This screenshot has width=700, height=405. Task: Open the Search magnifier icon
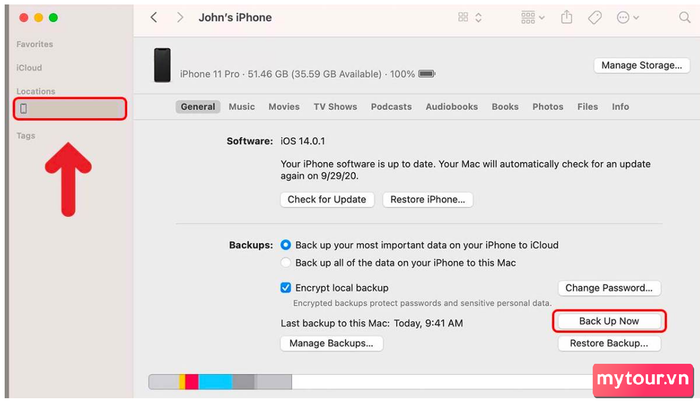coord(684,17)
